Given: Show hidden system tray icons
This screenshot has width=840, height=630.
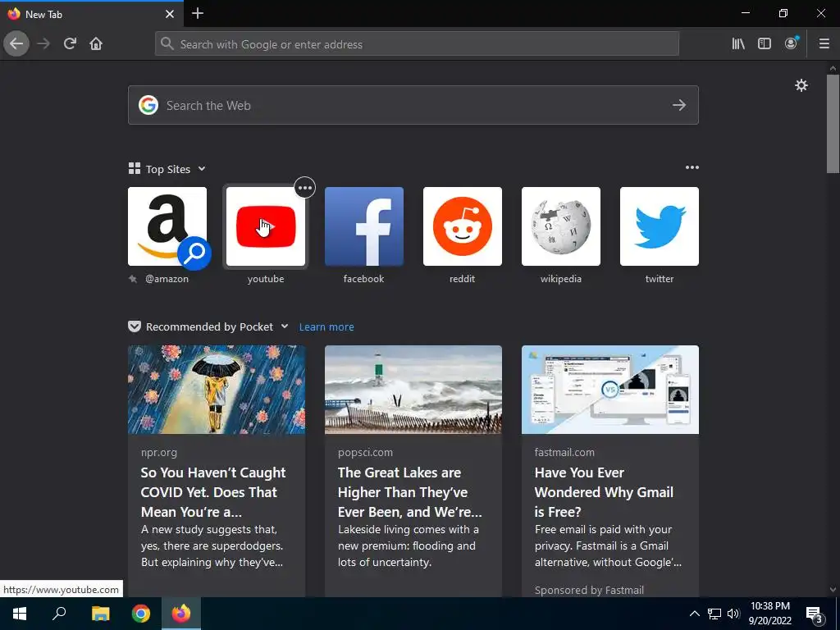Looking at the screenshot, I should pyautogui.click(x=694, y=614).
